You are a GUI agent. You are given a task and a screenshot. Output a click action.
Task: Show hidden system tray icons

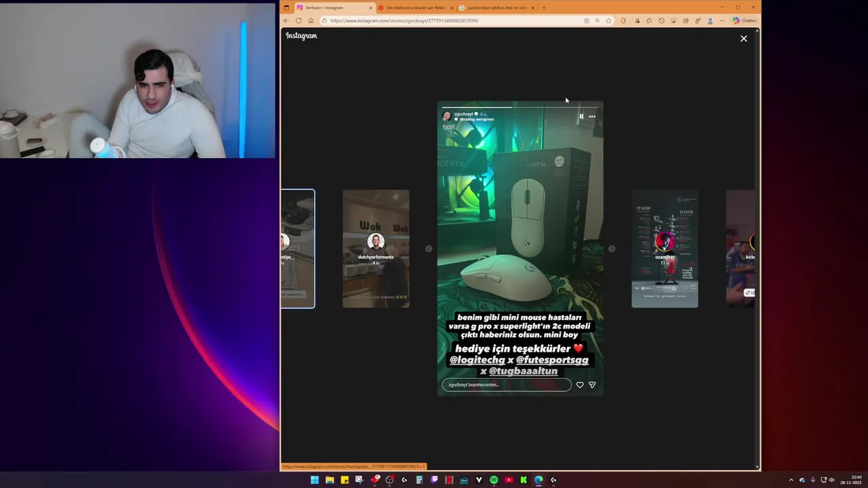[x=791, y=480]
